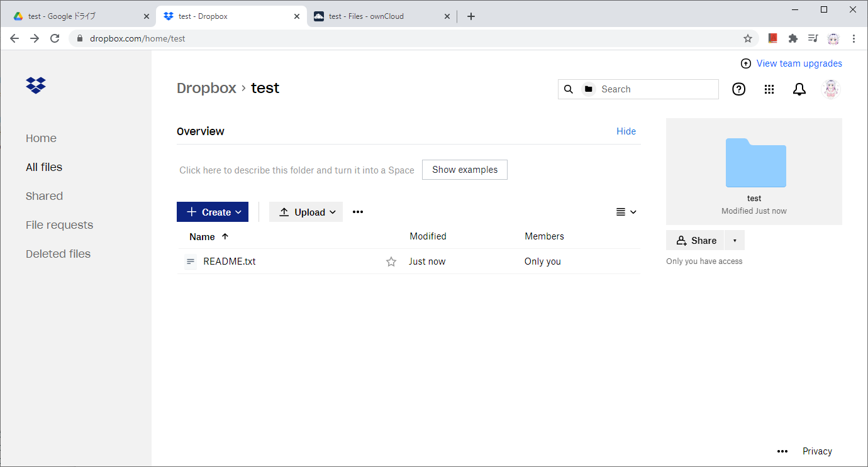Click the Modified column header
The width and height of the screenshot is (868, 467).
428,236
